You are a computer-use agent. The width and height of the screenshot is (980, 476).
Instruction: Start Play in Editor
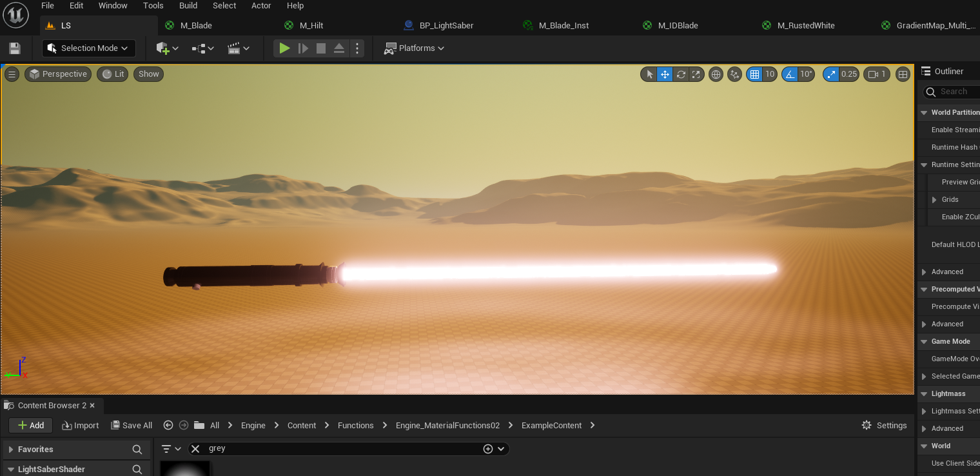(284, 48)
